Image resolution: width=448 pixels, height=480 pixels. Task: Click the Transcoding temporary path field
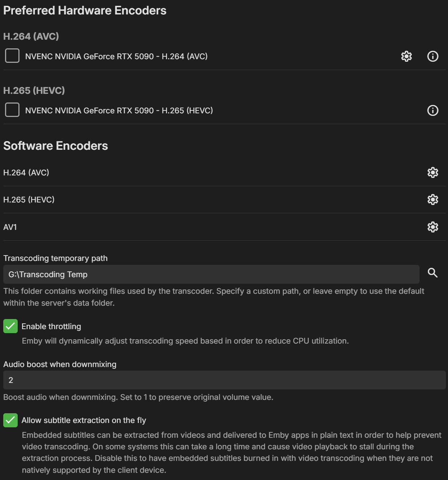211,274
